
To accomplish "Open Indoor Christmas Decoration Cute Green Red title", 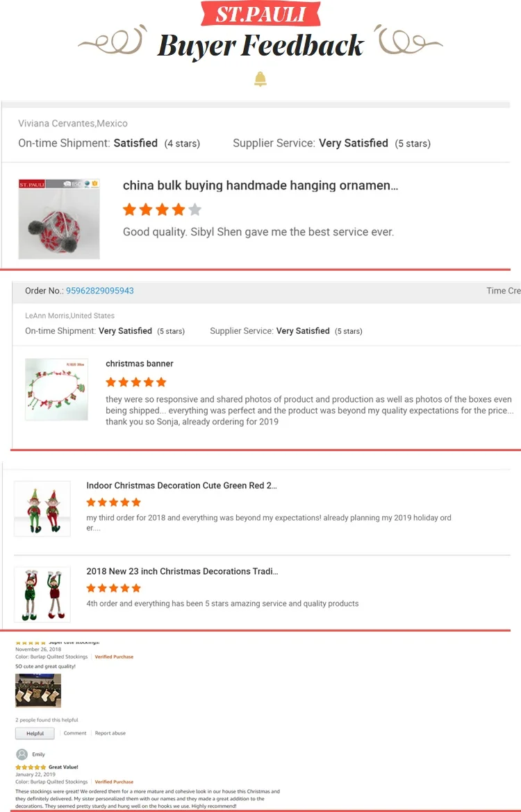I will tap(181, 486).
